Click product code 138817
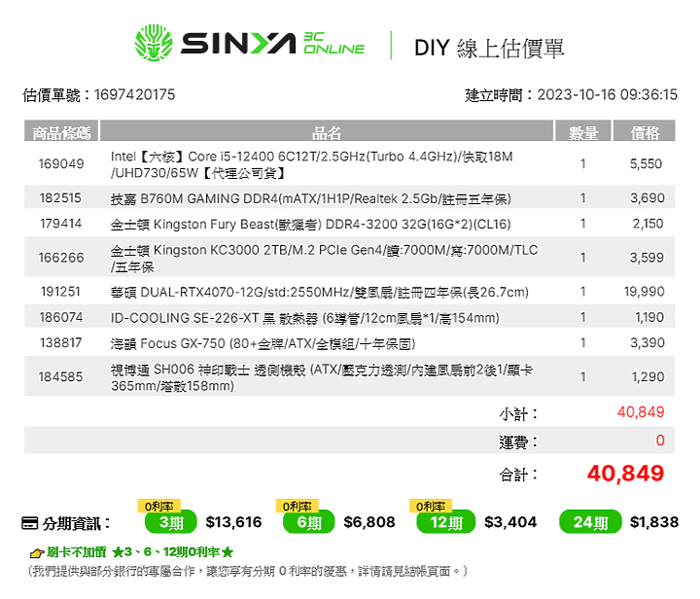Screen dimensions: 700x599 (61, 342)
